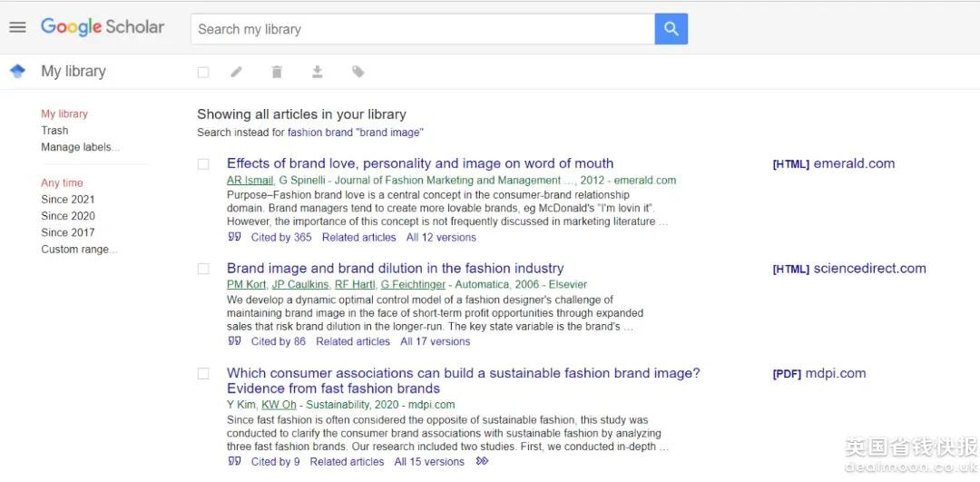
Task: Open Cited by 365 link
Action: coord(280,238)
